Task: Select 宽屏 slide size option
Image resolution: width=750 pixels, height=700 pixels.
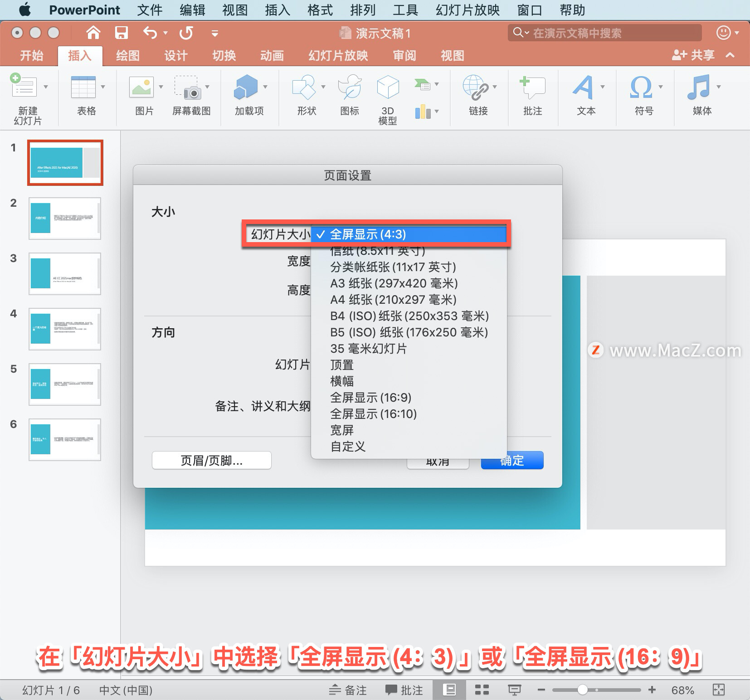Action: pyautogui.click(x=409, y=430)
